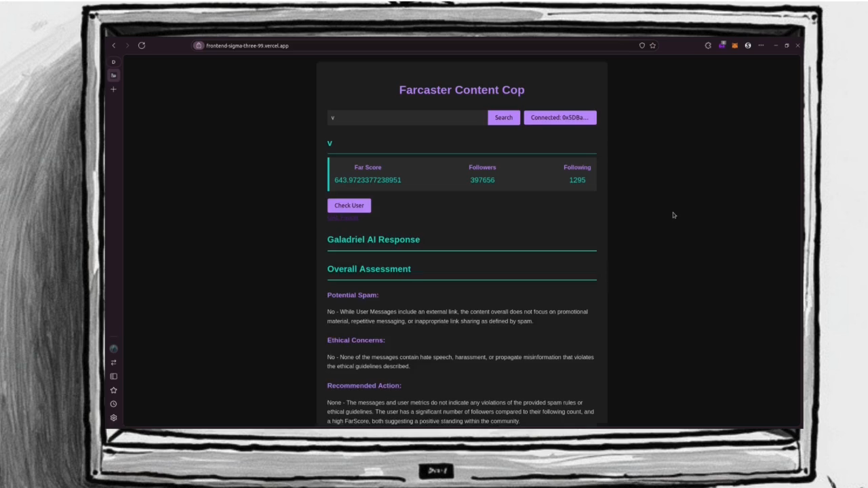The height and width of the screenshot is (488, 868).
Task: Open the Connected: 0x5DBa wallet dropdown
Action: click(x=559, y=117)
